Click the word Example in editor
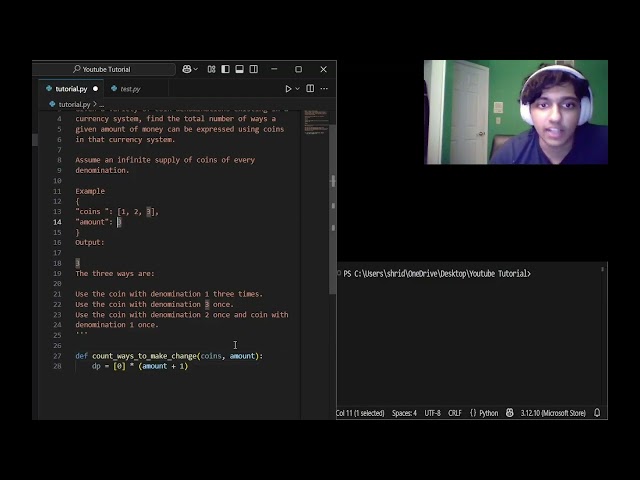The width and height of the screenshot is (640, 480). click(90, 191)
